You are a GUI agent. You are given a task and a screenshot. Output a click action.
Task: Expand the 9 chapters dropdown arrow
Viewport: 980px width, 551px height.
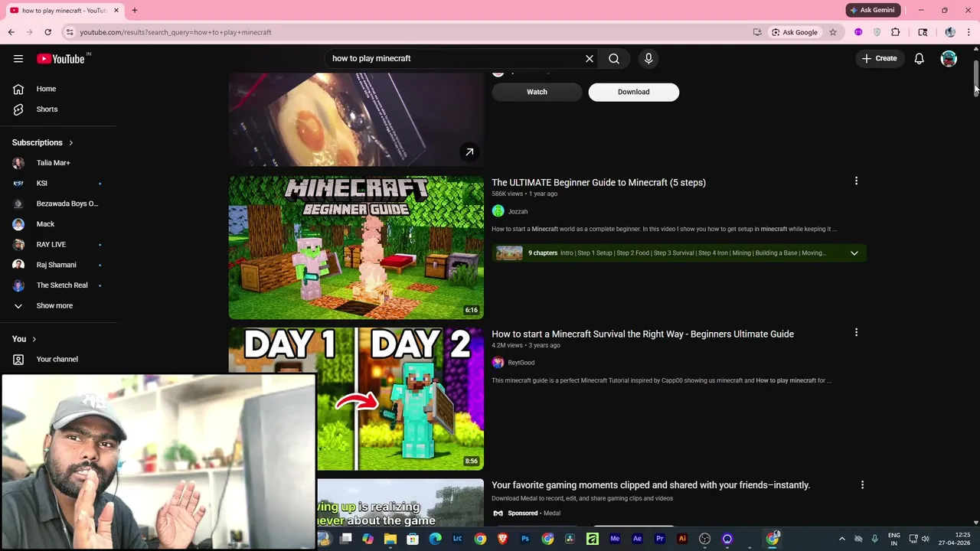854,253
